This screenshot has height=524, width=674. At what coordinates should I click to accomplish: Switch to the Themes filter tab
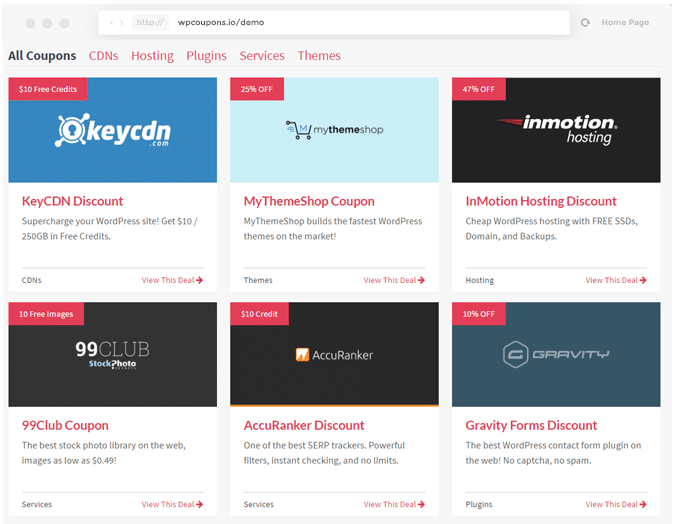[x=319, y=55]
